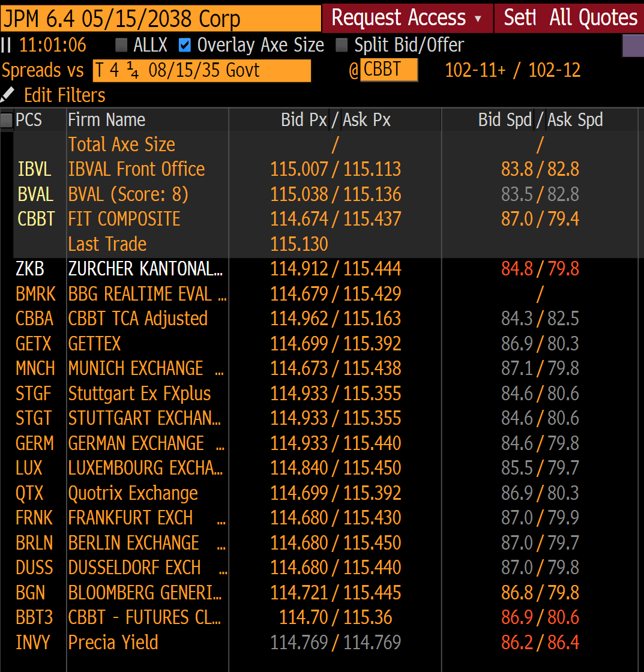Select the CBBT TCA Adjusted row
Screen dimensions: 644x672
pos(326,319)
